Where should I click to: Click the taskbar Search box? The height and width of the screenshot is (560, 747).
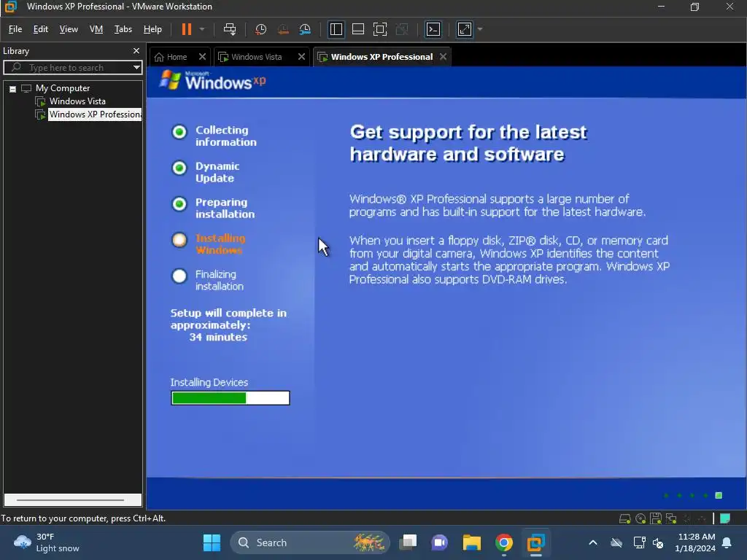[x=310, y=542]
